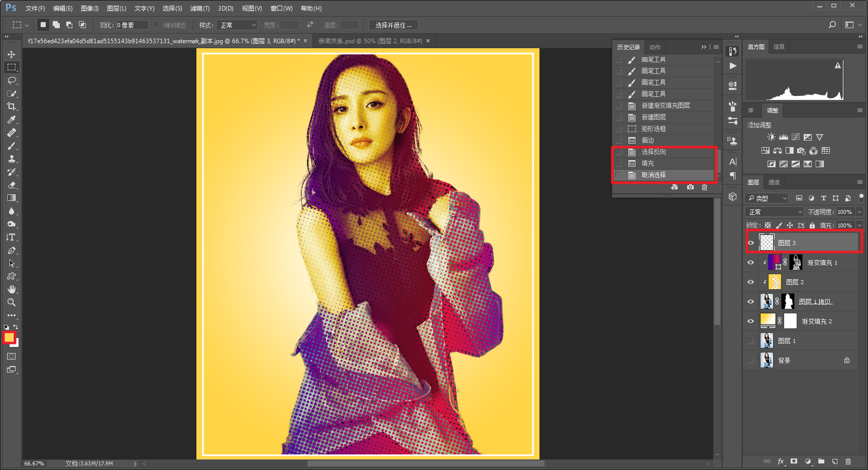The image size is (868, 470).
Task: Hide 图层 2 visibility eye
Action: pyautogui.click(x=751, y=282)
